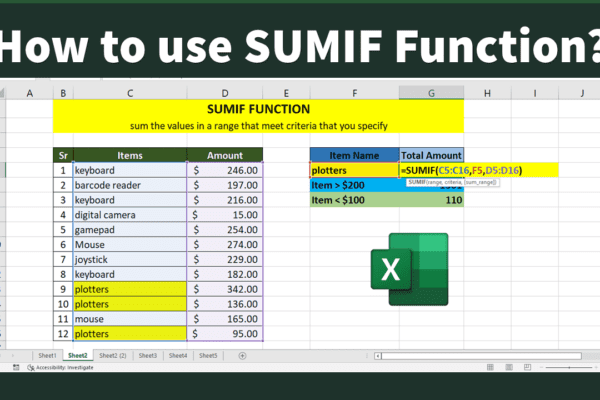The height and width of the screenshot is (400, 600).
Task: Click the SUMIF FUNCTION title cell
Action: click(258, 109)
